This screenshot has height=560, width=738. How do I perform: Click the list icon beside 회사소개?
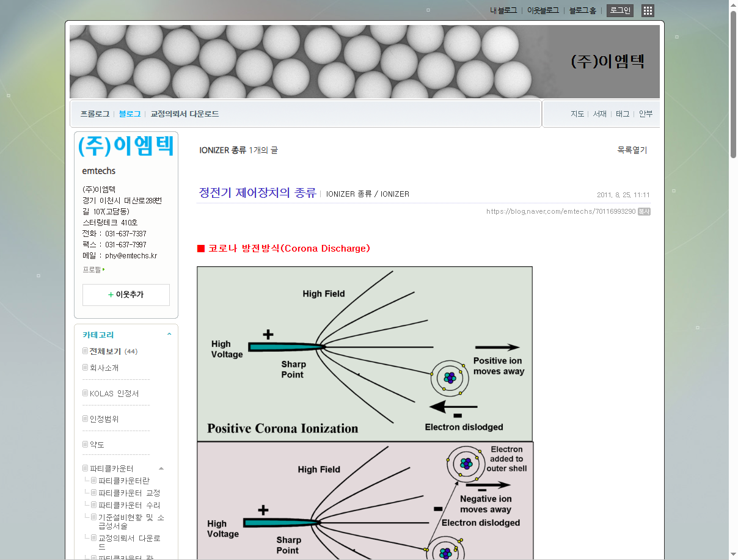point(86,368)
